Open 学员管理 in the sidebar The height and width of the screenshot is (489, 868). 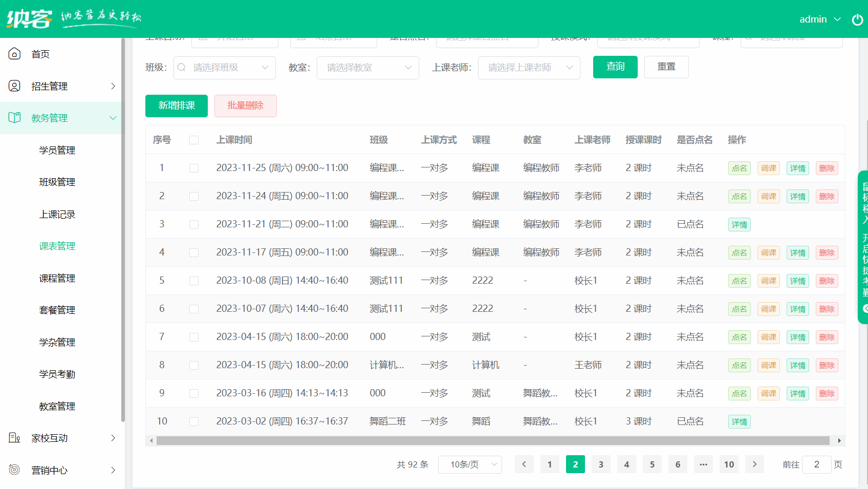(57, 150)
